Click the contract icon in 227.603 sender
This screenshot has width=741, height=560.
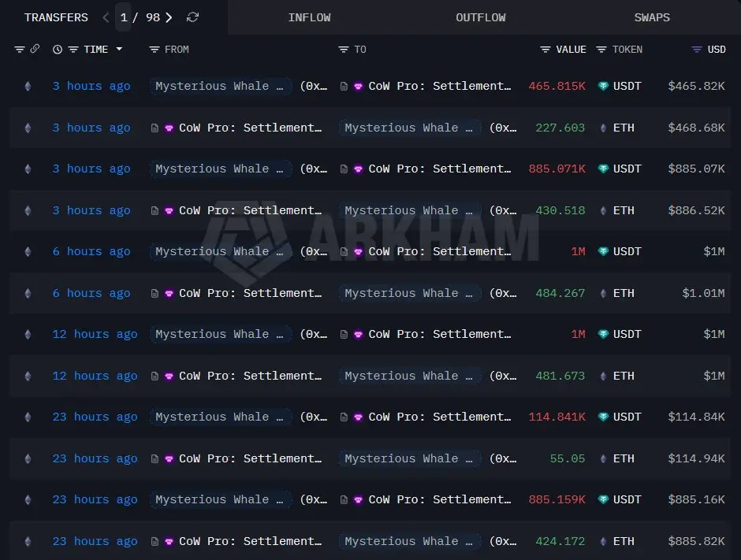point(155,128)
